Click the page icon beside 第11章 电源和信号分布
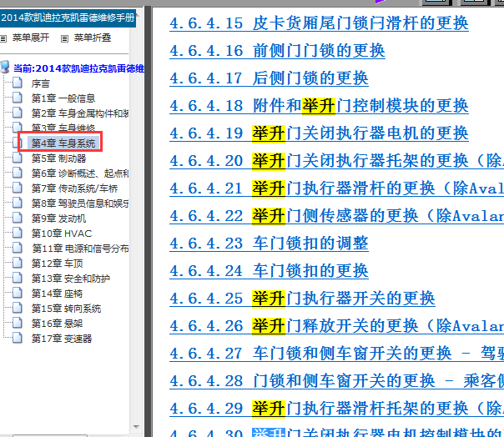Image resolution: width=504 pixels, height=437 pixels. 18,248
